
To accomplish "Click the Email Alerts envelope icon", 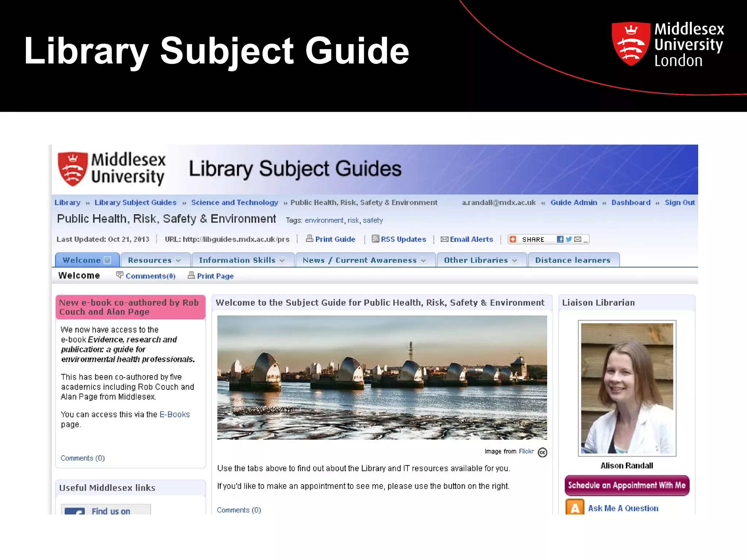I will pyautogui.click(x=444, y=239).
